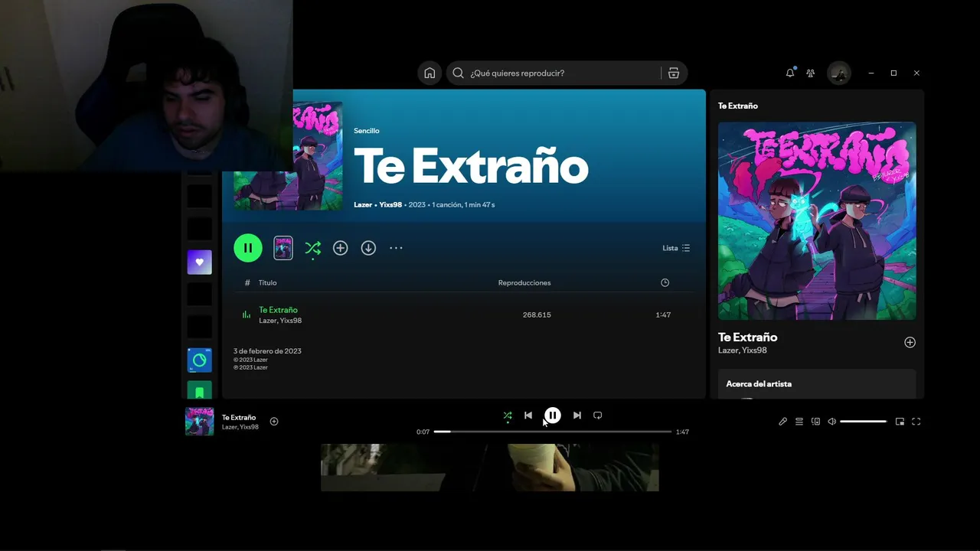
Task: Skip to previous track
Action: (528, 416)
